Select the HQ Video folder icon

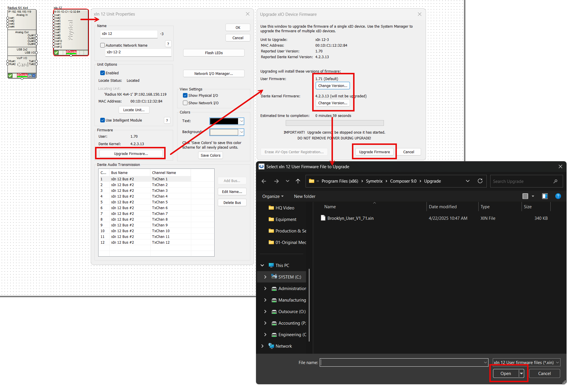click(x=271, y=208)
